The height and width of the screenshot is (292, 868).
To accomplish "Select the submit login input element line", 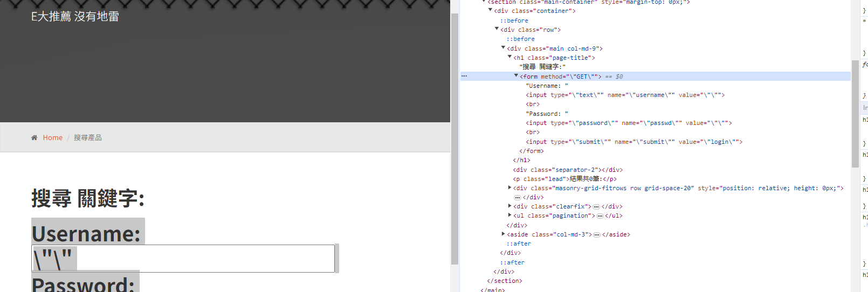I will 634,142.
